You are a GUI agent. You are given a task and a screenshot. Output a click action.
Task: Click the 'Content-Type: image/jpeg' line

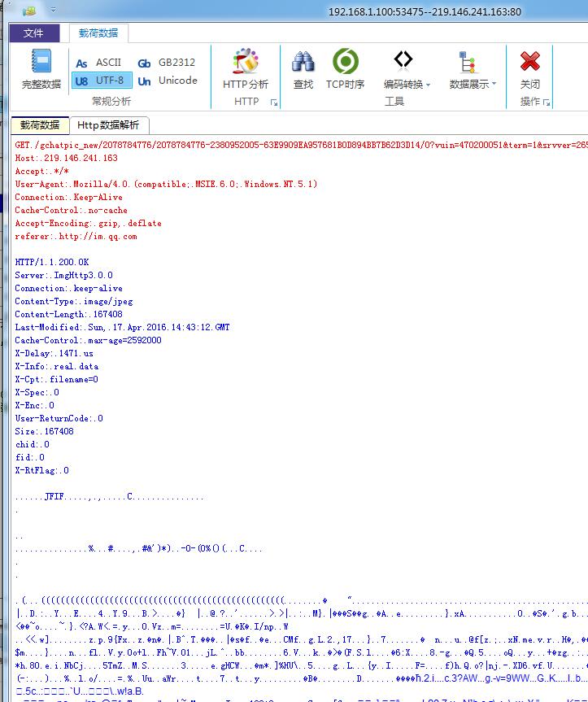(x=74, y=301)
